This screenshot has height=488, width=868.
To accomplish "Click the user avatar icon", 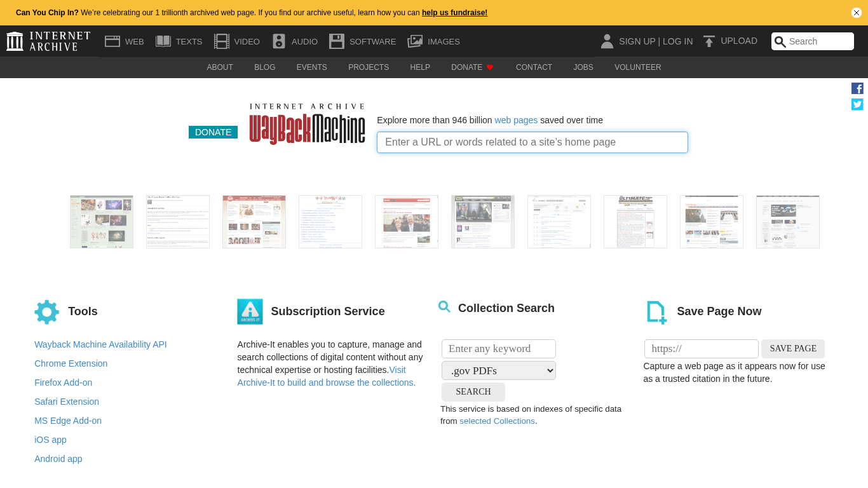I will coord(607,41).
